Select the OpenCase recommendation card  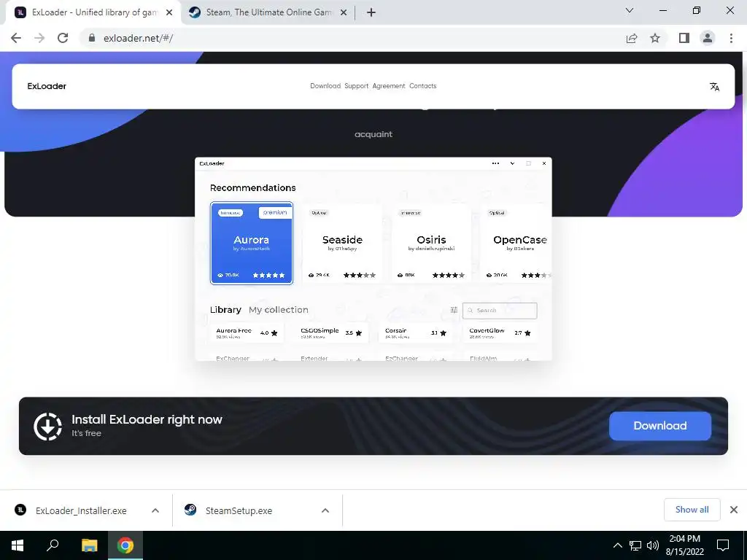pos(516,244)
